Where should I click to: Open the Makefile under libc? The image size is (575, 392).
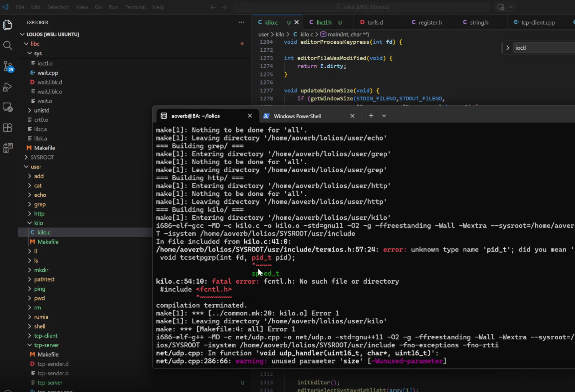coord(44,148)
